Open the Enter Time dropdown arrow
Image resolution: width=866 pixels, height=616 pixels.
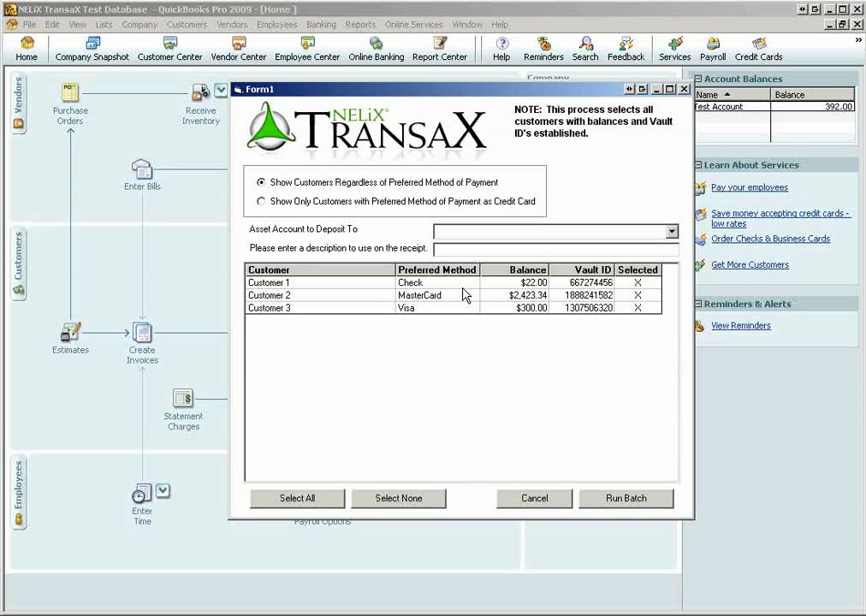[x=163, y=490]
